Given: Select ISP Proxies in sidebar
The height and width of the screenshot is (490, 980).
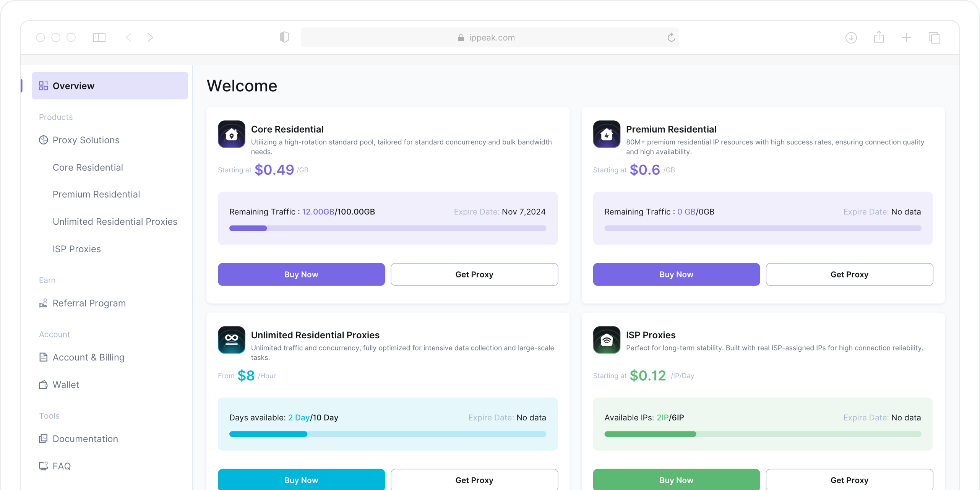Looking at the screenshot, I should tap(77, 249).
